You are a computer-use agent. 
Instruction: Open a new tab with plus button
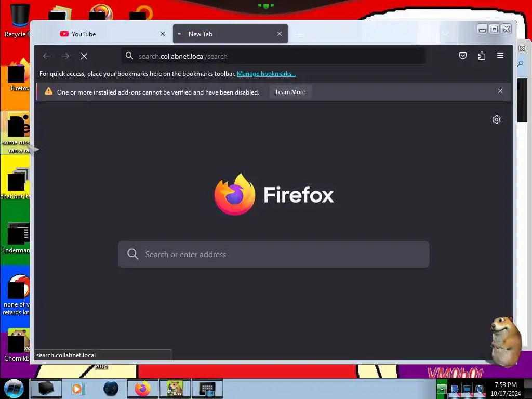pyautogui.click(x=299, y=35)
